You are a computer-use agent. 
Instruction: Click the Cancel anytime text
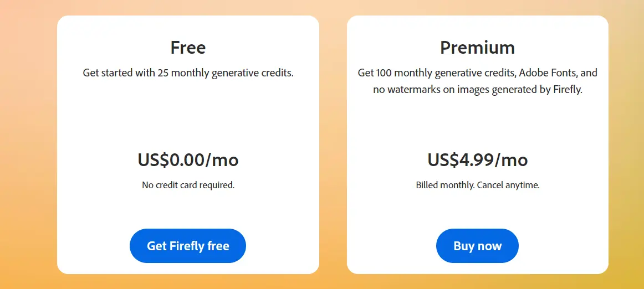point(508,185)
